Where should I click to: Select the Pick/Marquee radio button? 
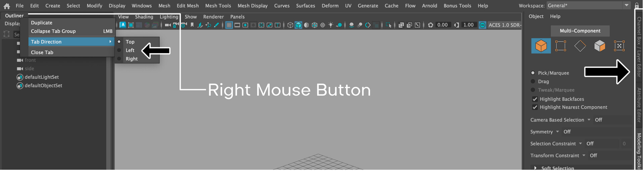pyautogui.click(x=533, y=73)
